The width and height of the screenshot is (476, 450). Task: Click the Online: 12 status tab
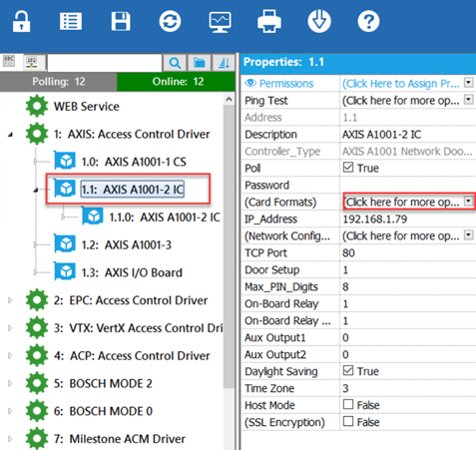pos(176,82)
